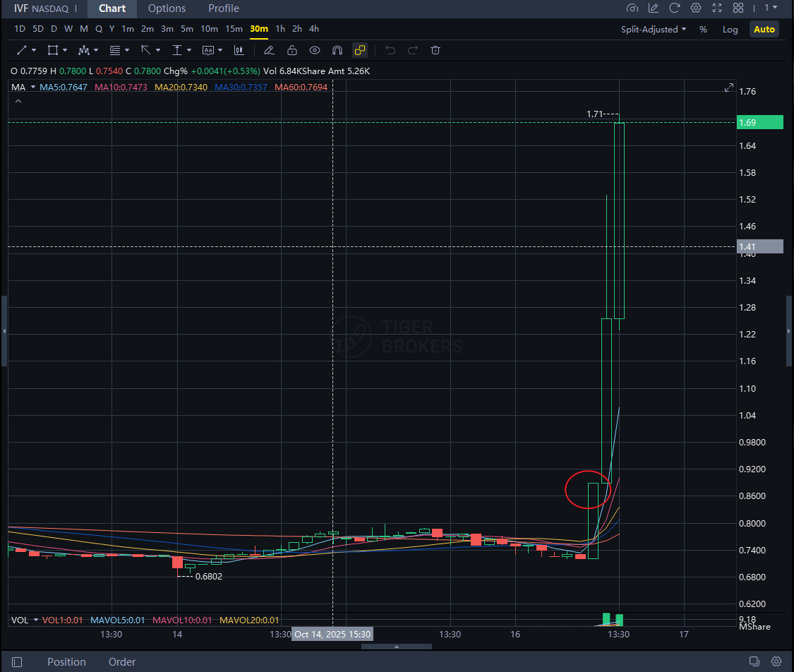Select the 5D timeframe
The width and height of the screenshot is (794, 672).
pyautogui.click(x=38, y=29)
